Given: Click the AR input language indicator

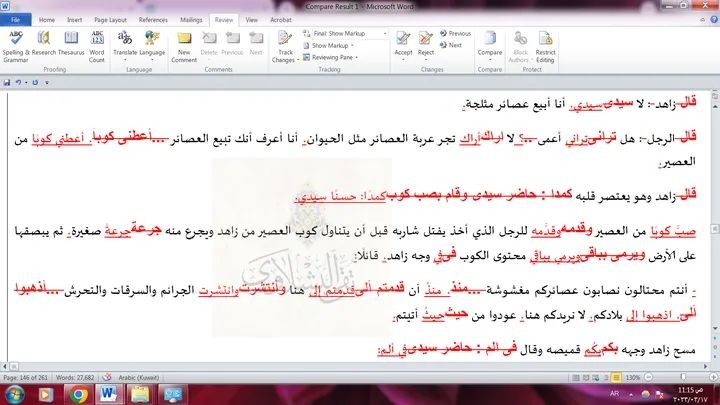Looking at the screenshot, I should (x=614, y=394).
